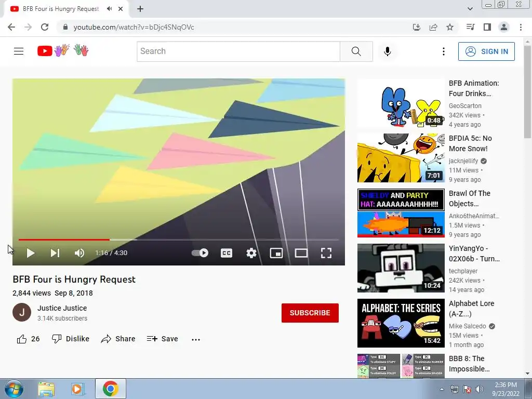
Task: Play the paused video
Action: [31, 253]
